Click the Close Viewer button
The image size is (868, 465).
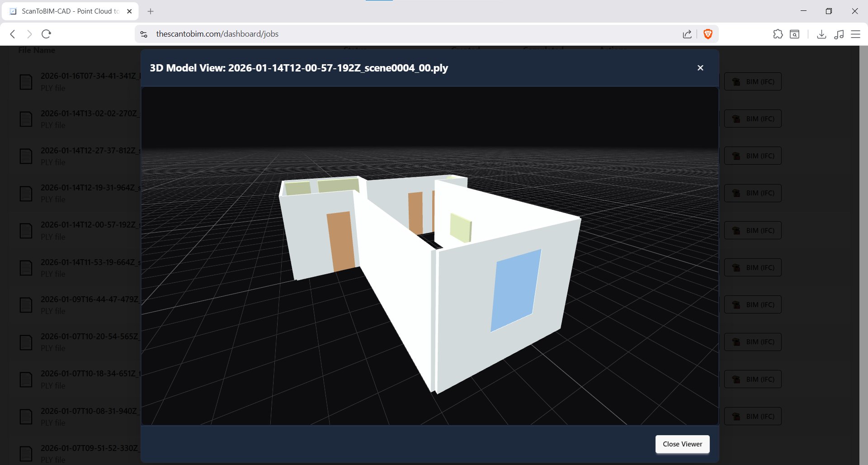click(682, 444)
